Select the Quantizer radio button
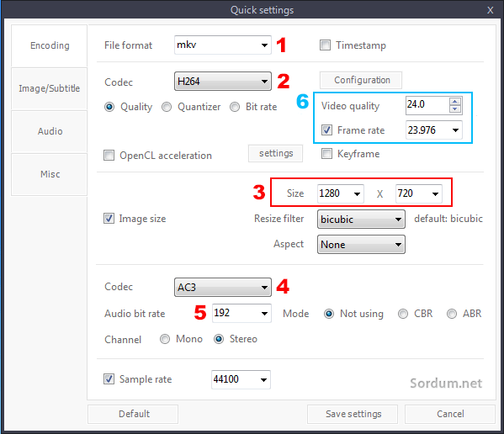This screenshot has width=504, height=434. coord(167,107)
